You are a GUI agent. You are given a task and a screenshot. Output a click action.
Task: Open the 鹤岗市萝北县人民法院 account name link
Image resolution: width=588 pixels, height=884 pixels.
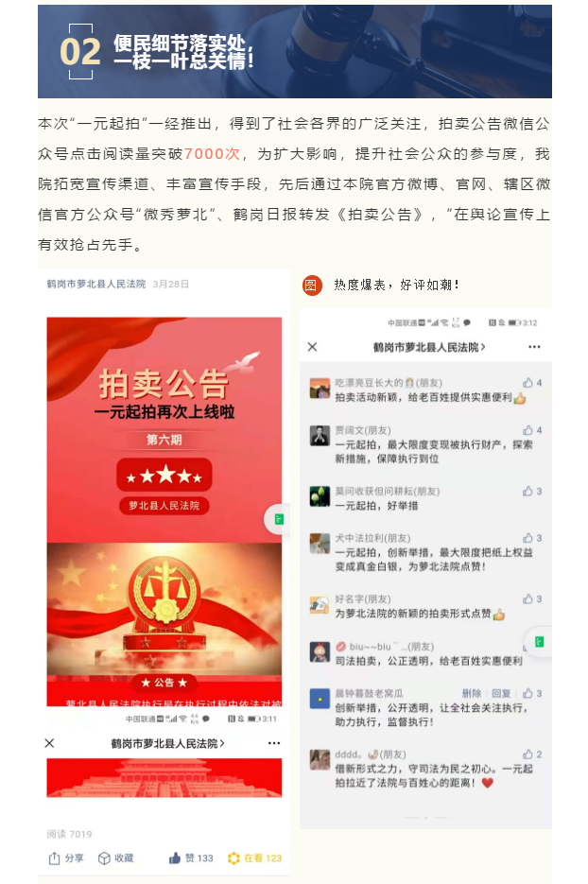(x=95, y=285)
